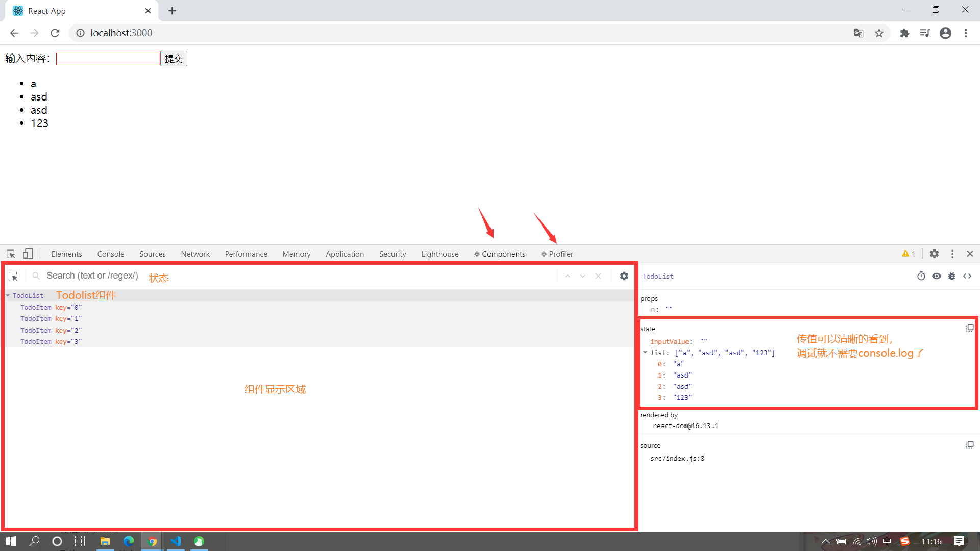
Task: Click inside the 输入内容 text input field
Action: click(x=107, y=58)
